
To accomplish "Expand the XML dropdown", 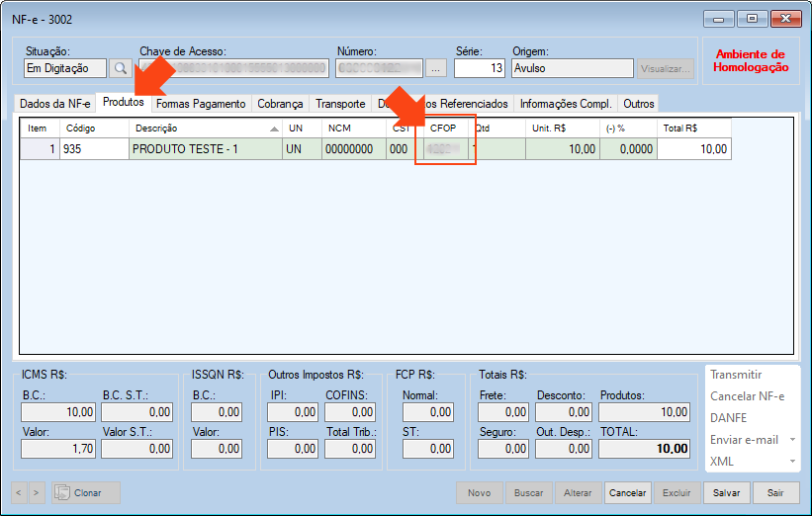I will coord(791,462).
